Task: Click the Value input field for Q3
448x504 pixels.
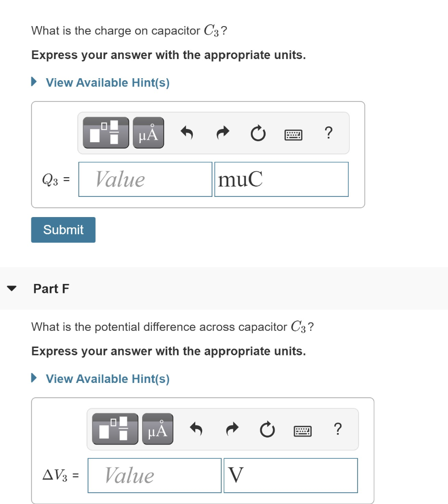Action: click(x=145, y=179)
